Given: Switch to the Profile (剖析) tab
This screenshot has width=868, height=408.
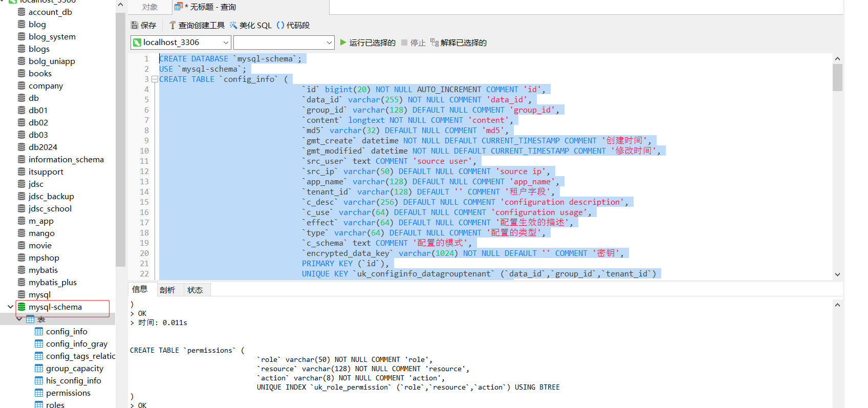Looking at the screenshot, I should click(167, 290).
